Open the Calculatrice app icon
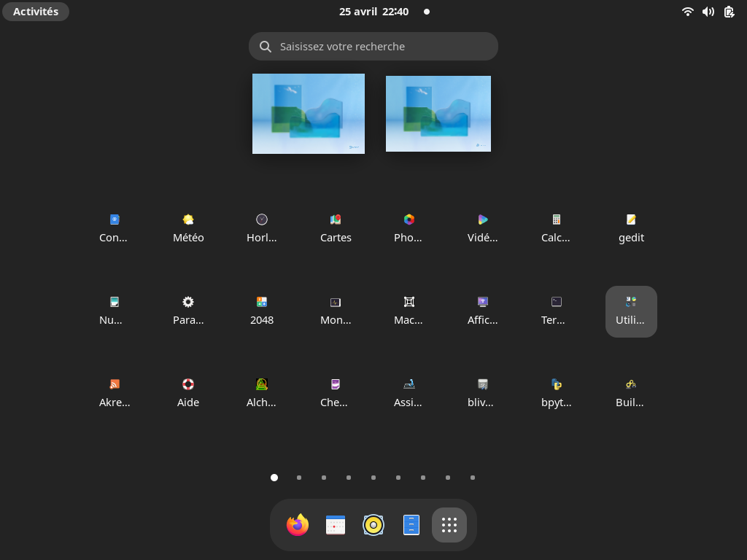Viewport: 747px width, 560px height. [556, 219]
